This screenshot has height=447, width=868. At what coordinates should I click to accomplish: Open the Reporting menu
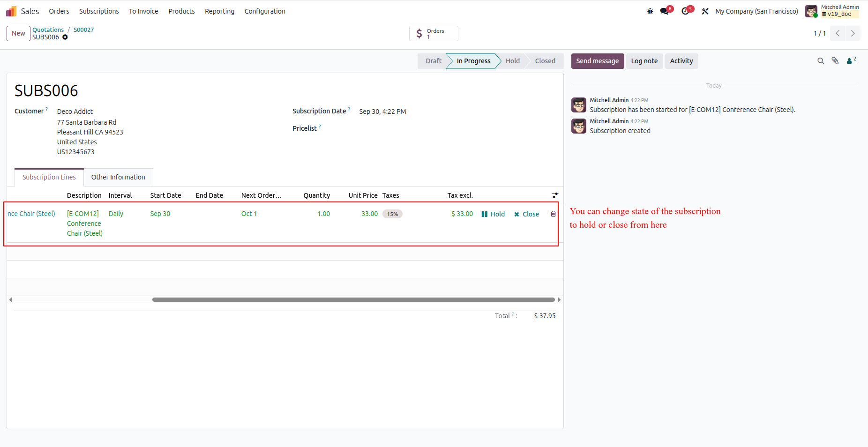tap(219, 11)
